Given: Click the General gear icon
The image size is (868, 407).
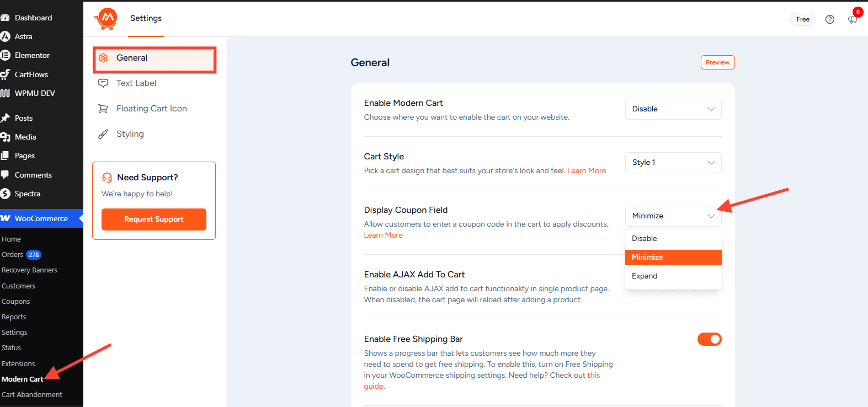Looking at the screenshot, I should click(103, 58).
